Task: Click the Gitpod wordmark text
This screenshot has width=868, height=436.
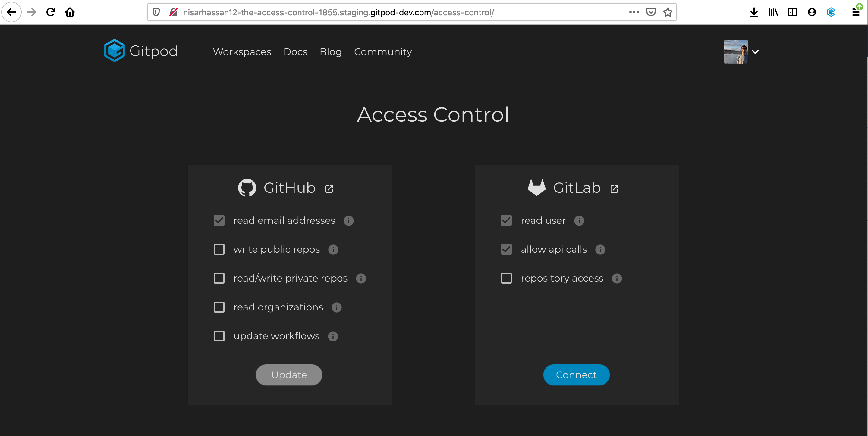Action: 153,51
